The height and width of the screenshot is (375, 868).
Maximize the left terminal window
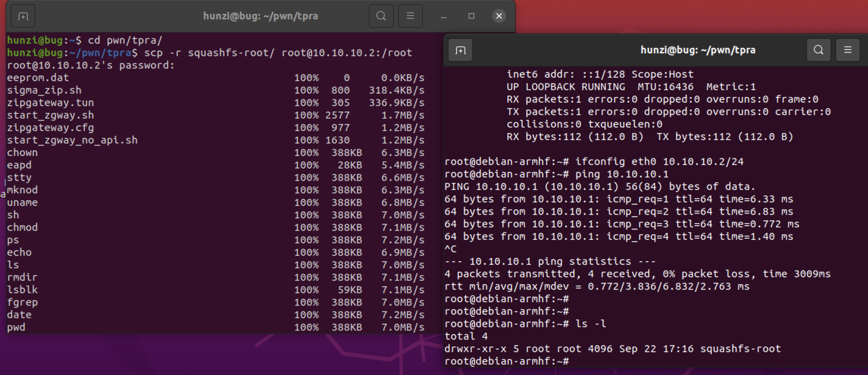[471, 16]
